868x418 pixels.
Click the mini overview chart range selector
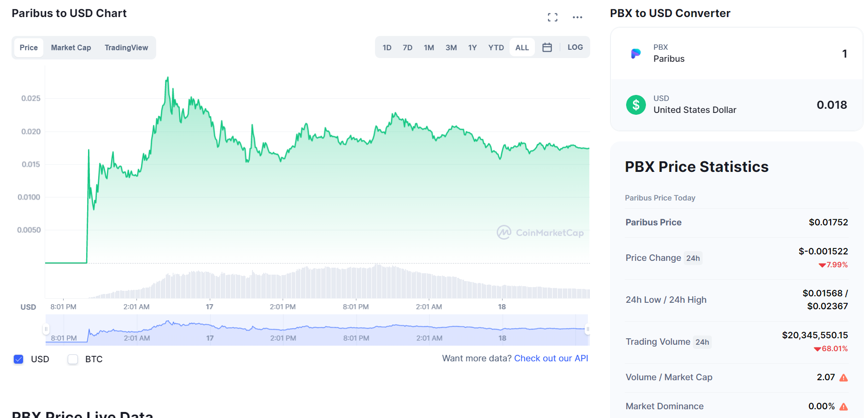[x=317, y=330]
